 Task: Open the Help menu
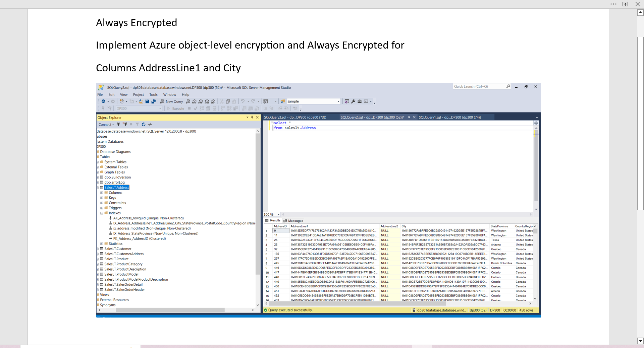click(x=185, y=95)
